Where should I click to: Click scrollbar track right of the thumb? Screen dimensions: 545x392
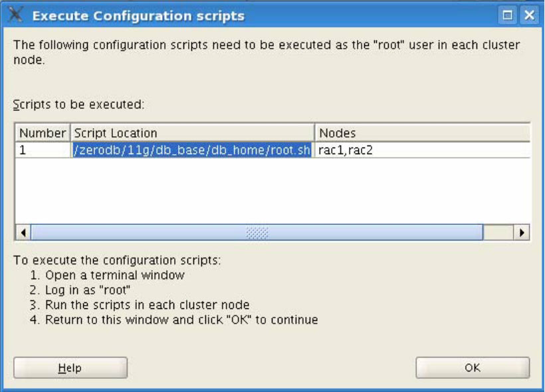[498, 233]
